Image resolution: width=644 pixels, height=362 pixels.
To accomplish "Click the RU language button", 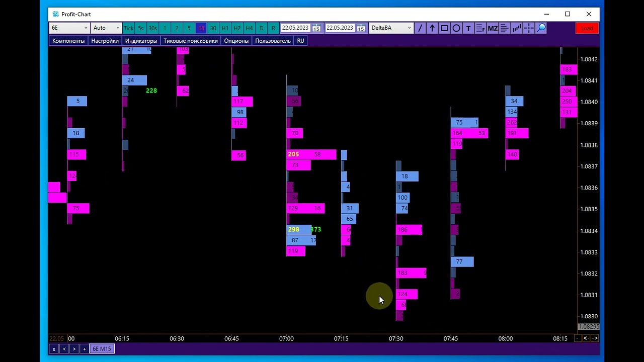I will (300, 41).
